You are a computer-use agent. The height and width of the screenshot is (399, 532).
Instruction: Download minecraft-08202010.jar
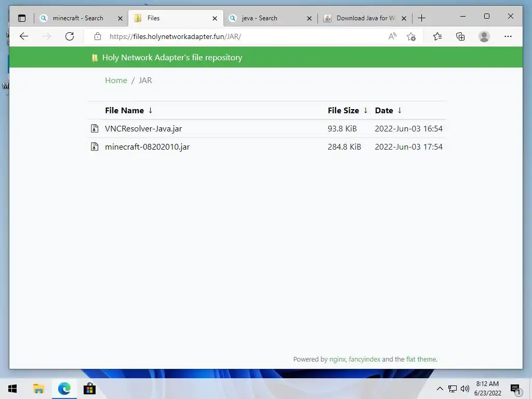pos(147,147)
